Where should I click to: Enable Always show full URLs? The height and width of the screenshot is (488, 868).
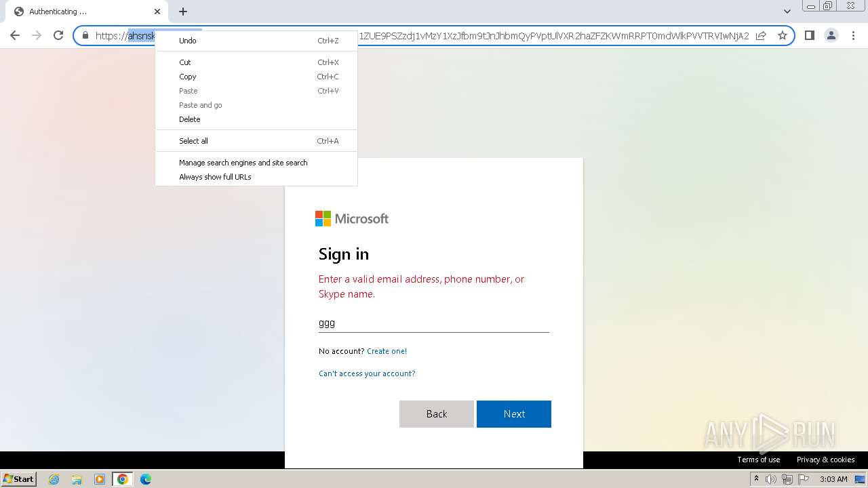256,177
